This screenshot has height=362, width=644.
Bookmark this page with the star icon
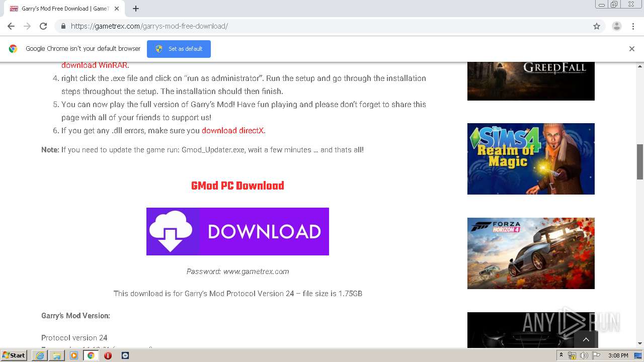coord(597,26)
